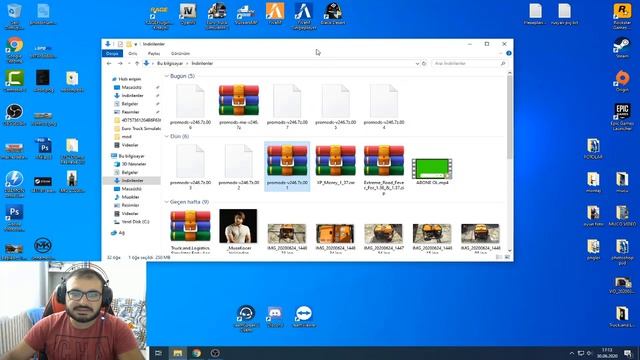Open Explorer help question mark icon
This screenshot has width=640, height=360.
coord(509,53)
